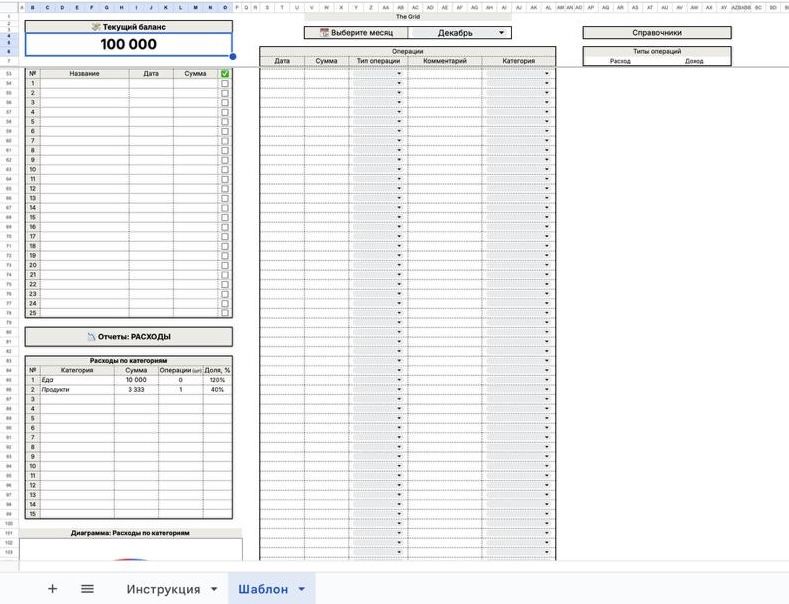The image size is (789, 604).
Task: Tick the checkbox in row № 5
Action: (x=224, y=122)
